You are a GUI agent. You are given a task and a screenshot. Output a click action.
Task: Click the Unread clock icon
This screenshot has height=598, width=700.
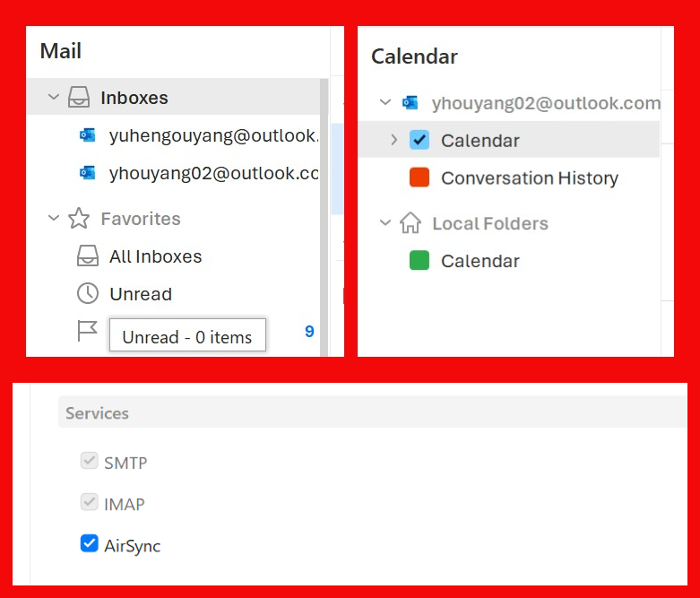coord(87,294)
